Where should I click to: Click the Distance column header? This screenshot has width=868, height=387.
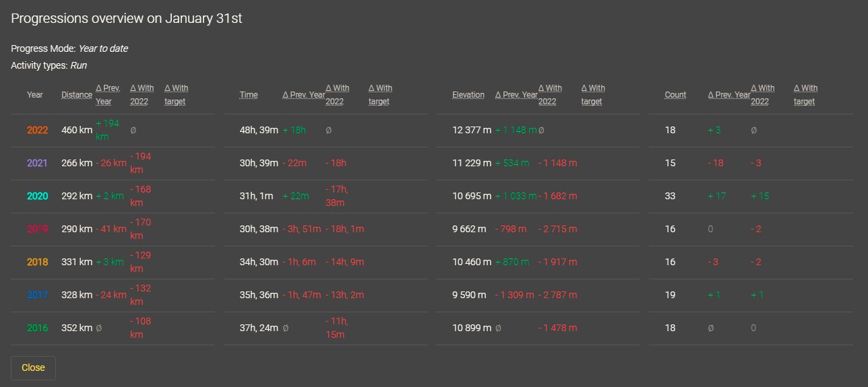(x=76, y=95)
